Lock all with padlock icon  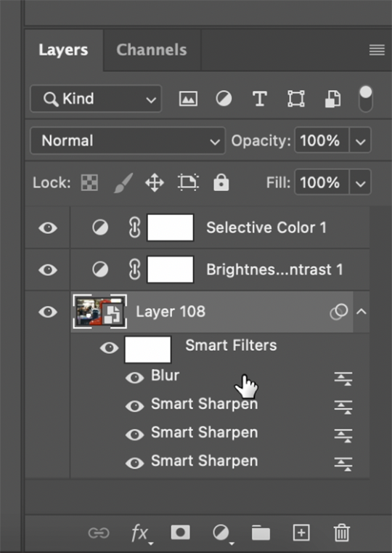click(221, 182)
